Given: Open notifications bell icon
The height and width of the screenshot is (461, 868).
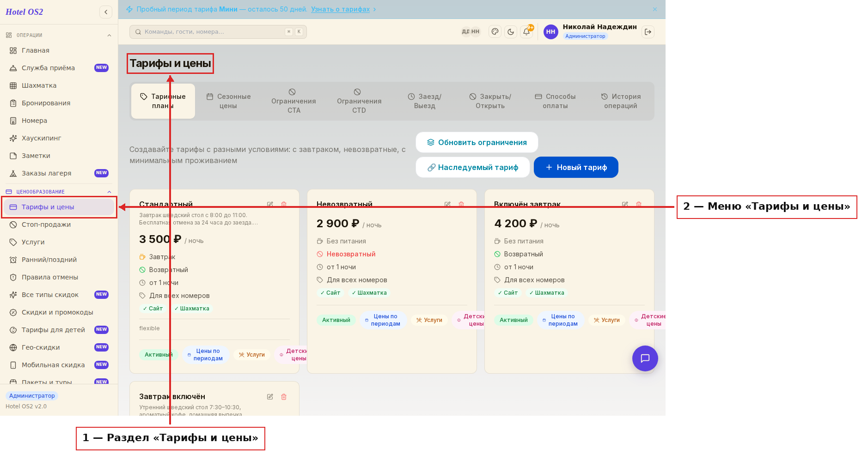Looking at the screenshot, I should [x=526, y=32].
